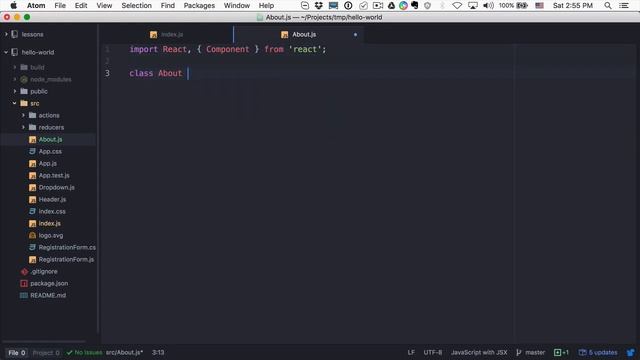This screenshot has height=360, width=640.
Task: Expand the actions folder
Action: 23,116
